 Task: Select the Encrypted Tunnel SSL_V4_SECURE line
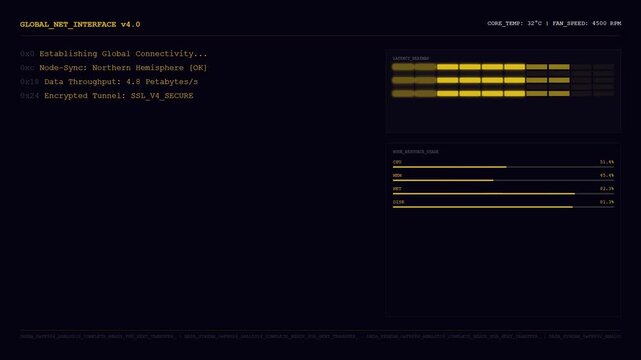click(x=107, y=96)
